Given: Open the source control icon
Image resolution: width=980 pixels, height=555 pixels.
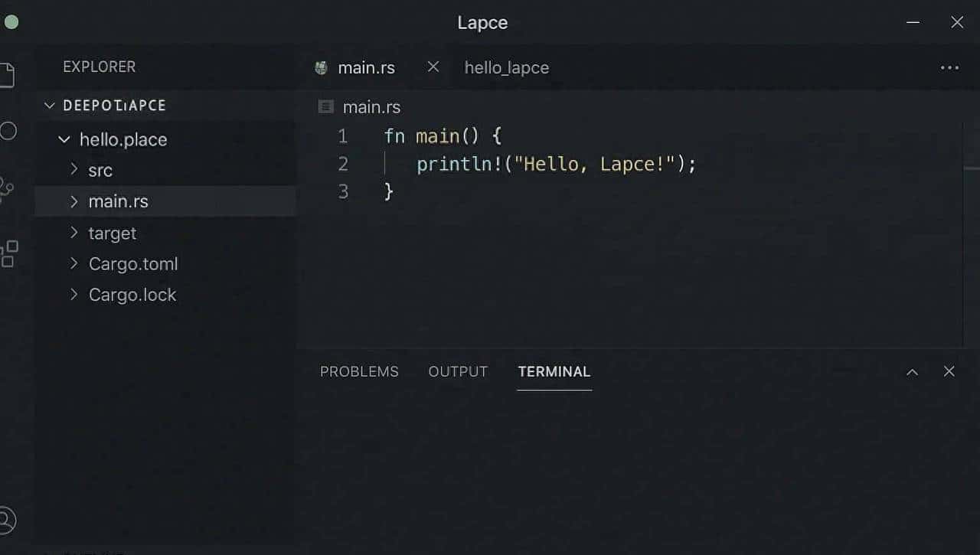Looking at the screenshot, I should [6, 189].
